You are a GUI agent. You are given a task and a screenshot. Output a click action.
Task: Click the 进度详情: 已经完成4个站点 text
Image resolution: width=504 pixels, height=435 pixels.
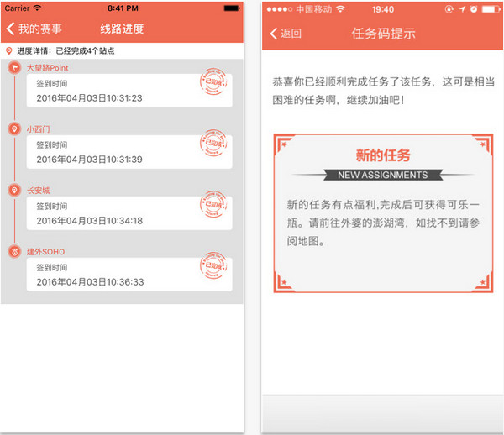(x=66, y=50)
